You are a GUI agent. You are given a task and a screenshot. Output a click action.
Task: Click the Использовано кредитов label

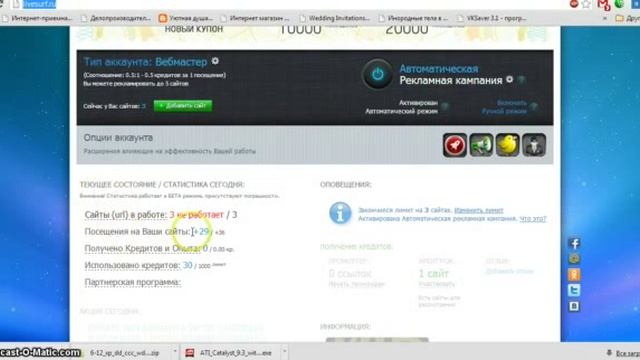[x=132, y=265]
